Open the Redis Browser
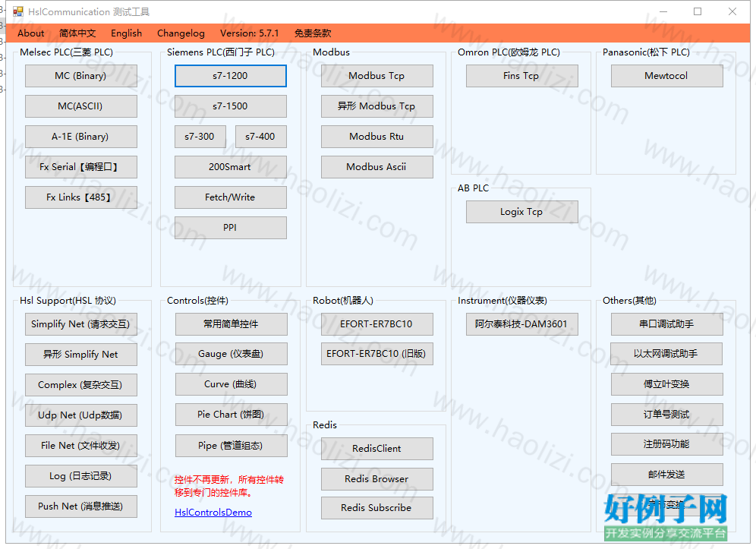Screen dimensions: 756x549 (x=377, y=479)
